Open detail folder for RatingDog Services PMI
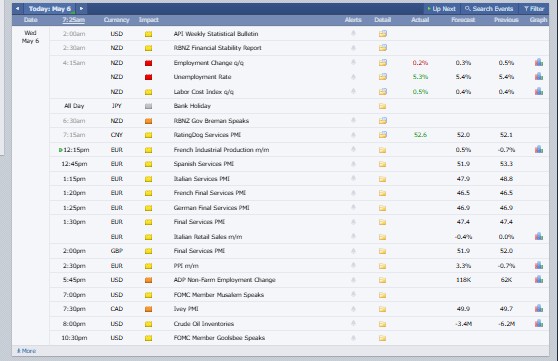558x361 pixels. click(x=383, y=135)
